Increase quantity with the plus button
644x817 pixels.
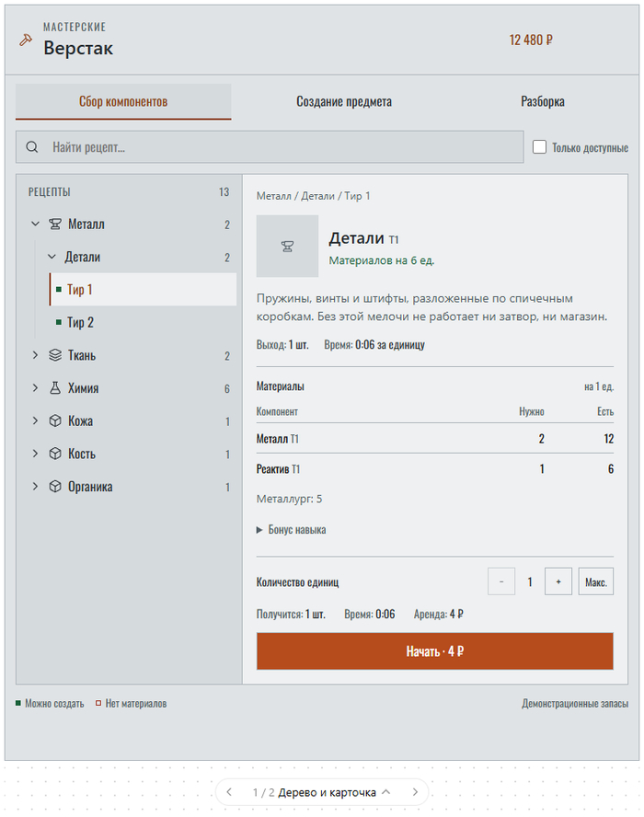(558, 581)
